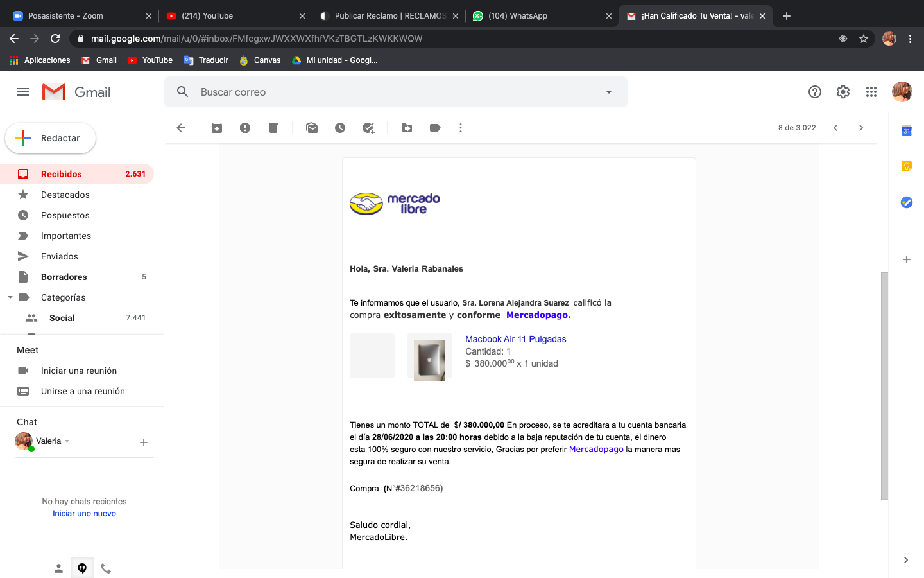This screenshot has height=578, width=924.
Task: Close the WhatsApp browser tab
Action: (x=609, y=16)
